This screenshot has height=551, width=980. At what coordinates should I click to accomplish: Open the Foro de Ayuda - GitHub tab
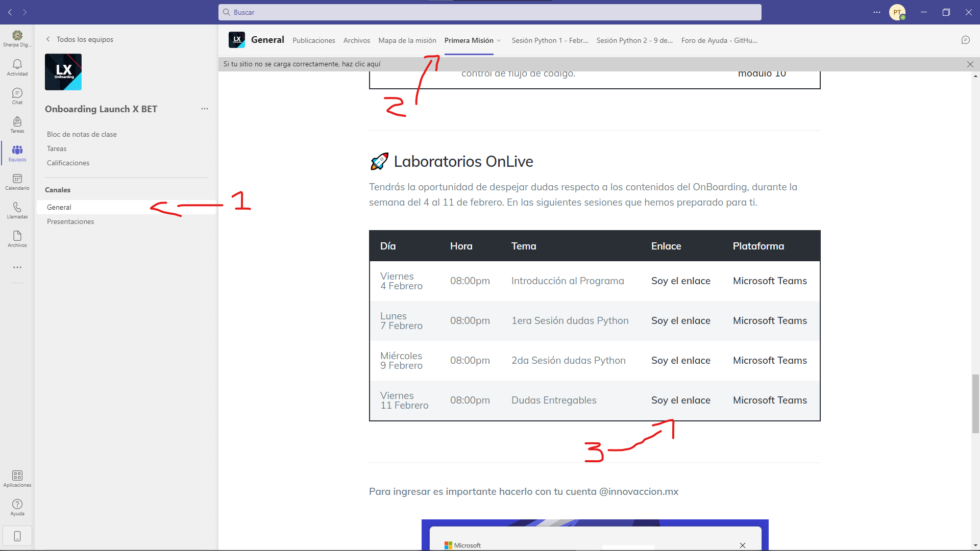(719, 40)
